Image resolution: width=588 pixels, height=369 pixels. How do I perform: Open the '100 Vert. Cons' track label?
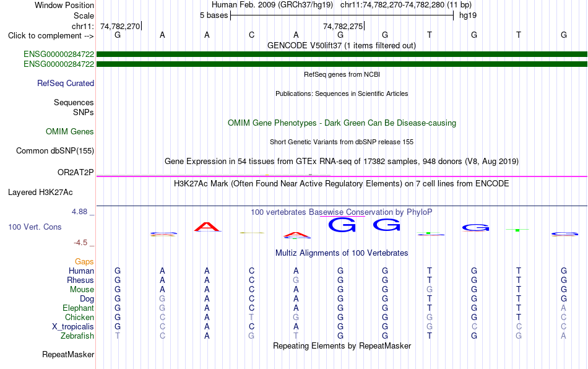(x=35, y=227)
